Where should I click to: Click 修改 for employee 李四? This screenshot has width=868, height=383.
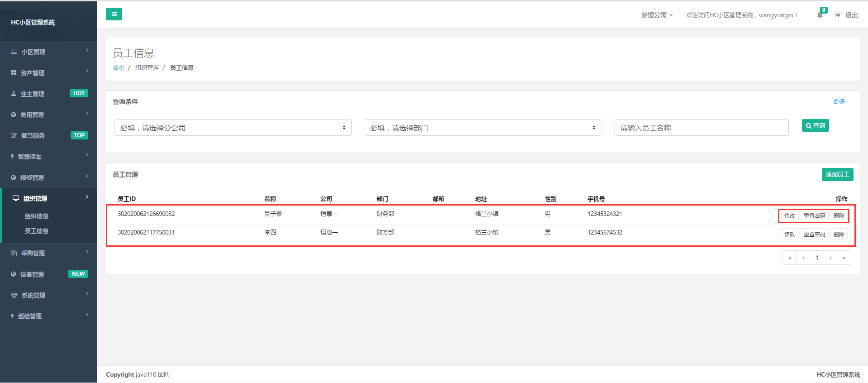coord(790,235)
